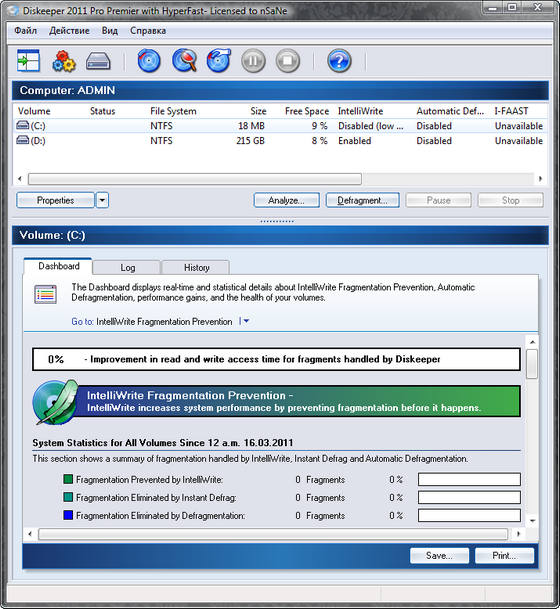Click the "18 MB" size cell
This screenshot has height=609, width=560.
point(251,126)
